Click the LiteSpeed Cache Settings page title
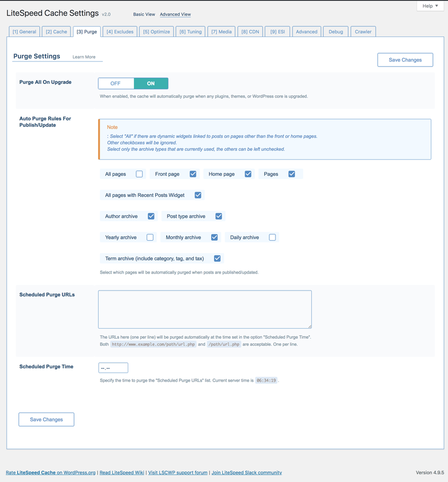 coord(53,13)
